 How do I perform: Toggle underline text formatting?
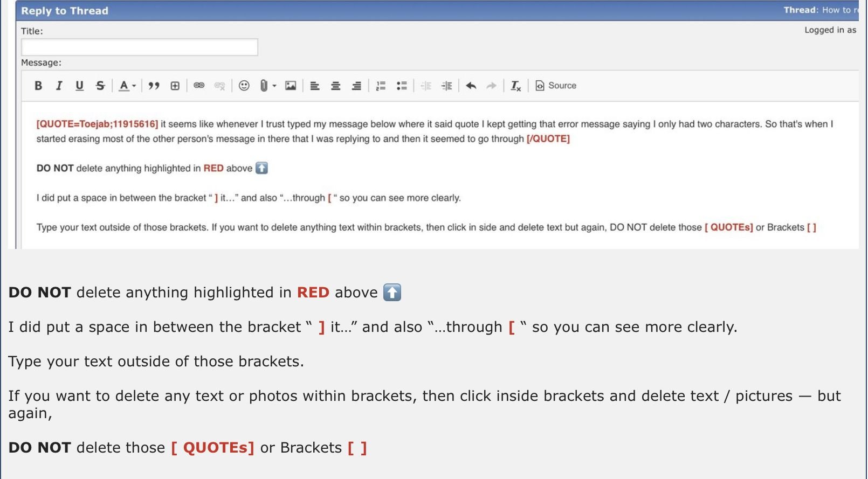coord(79,86)
